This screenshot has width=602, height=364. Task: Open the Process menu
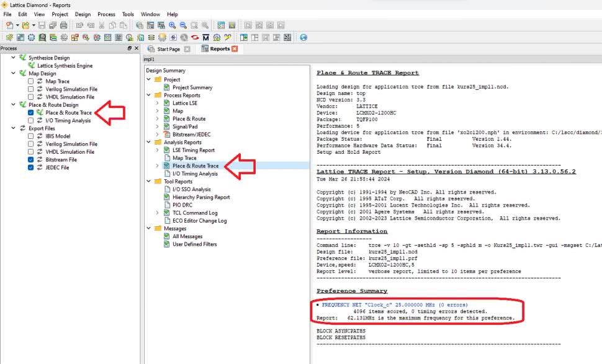[x=106, y=14]
